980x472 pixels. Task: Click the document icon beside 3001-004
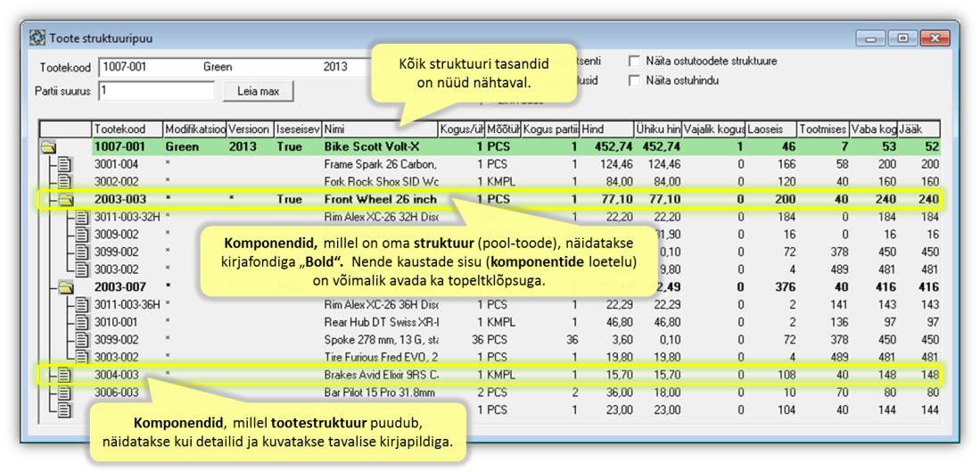coord(66,164)
